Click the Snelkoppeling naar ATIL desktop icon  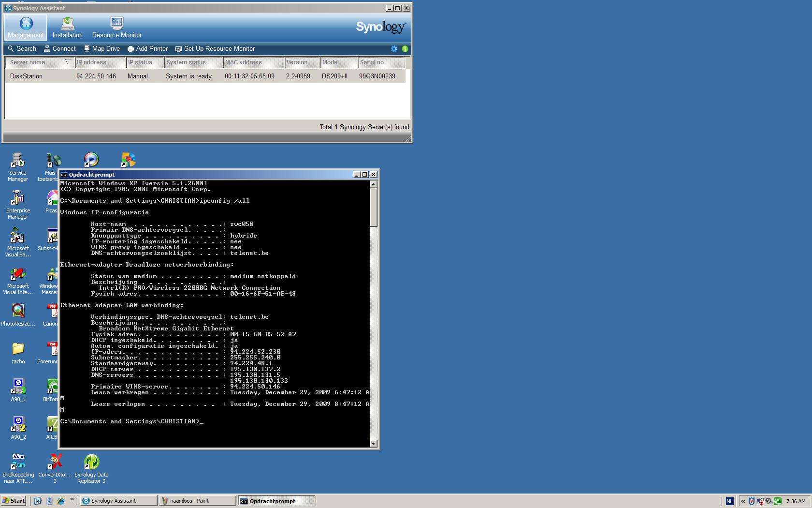click(18, 469)
